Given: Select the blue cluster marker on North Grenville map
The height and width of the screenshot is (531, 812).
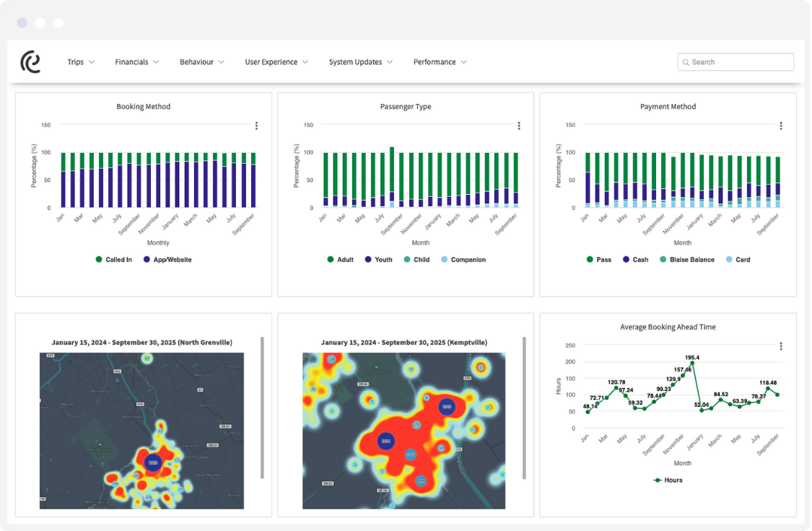Looking at the screenshot, I should point(152,463).
